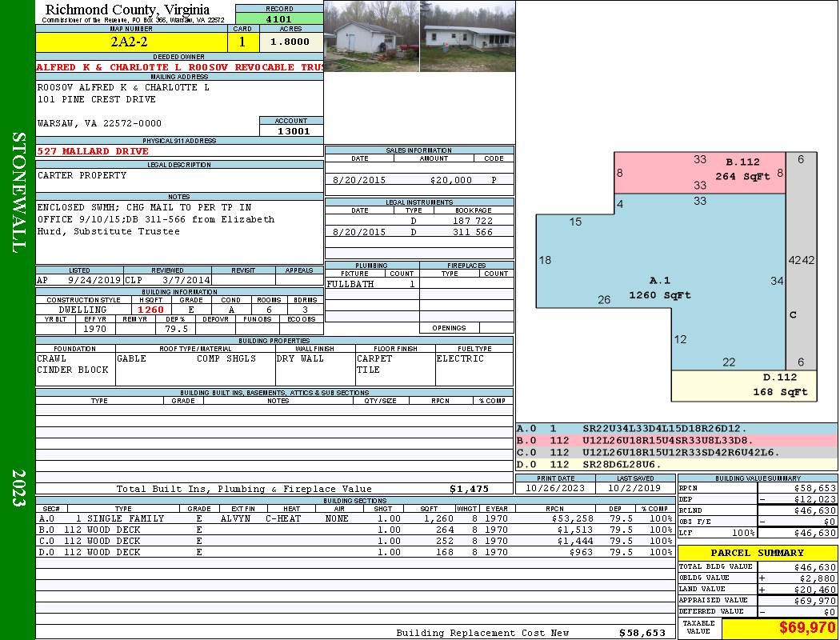The image size is (840, 640).
Task: Click heat type C-HEAT
Action: click(283, 519)
